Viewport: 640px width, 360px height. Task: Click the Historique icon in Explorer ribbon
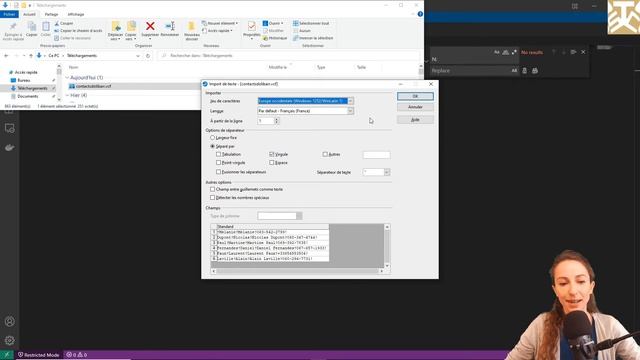coord(265,38)
